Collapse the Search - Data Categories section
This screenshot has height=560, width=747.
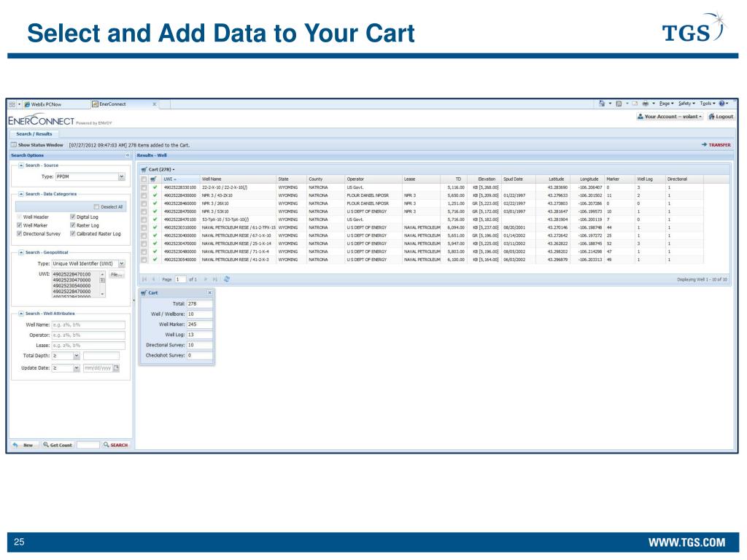point(21,194)
